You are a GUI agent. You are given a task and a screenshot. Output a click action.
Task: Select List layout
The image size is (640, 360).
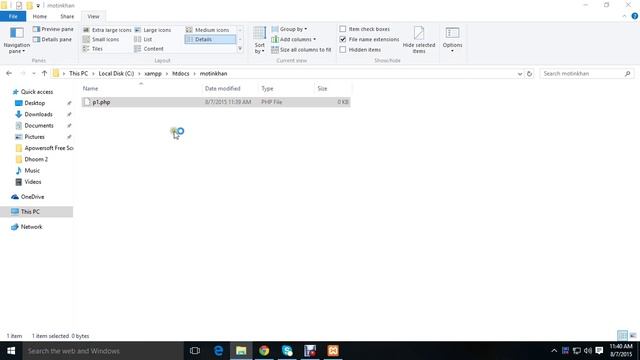143,39
